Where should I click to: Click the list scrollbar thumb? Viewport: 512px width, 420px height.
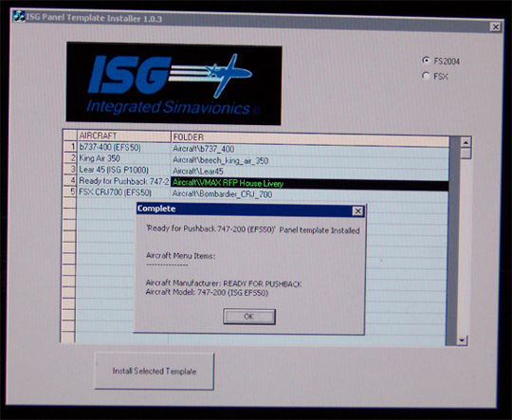[x=466, y=154]
